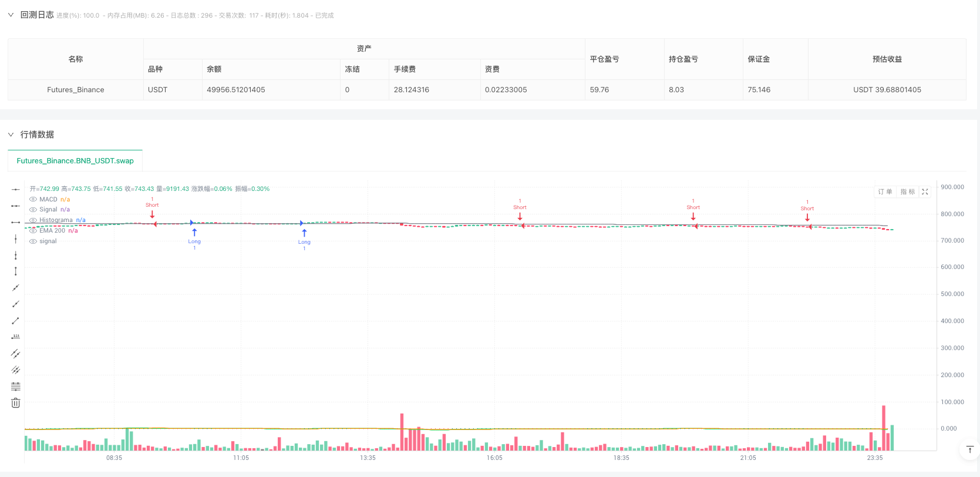980x477 pixels.
Task: Select the price channel line tool
Action: 16,354
